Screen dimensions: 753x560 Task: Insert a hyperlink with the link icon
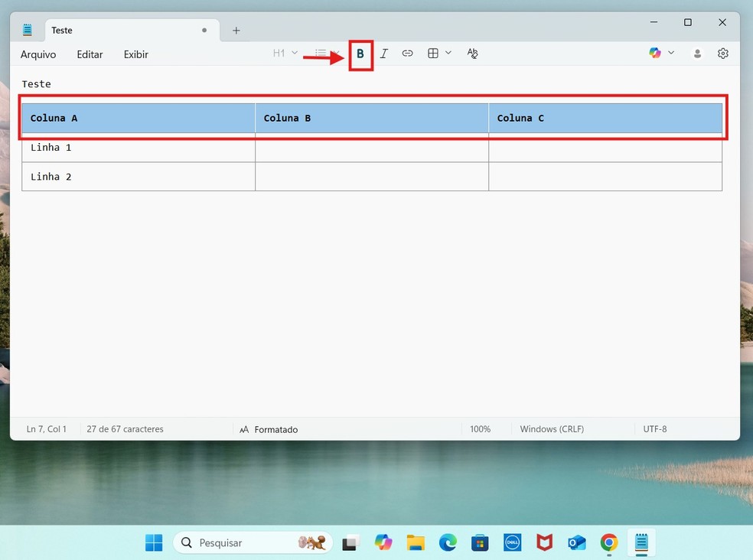click(407, 54)
